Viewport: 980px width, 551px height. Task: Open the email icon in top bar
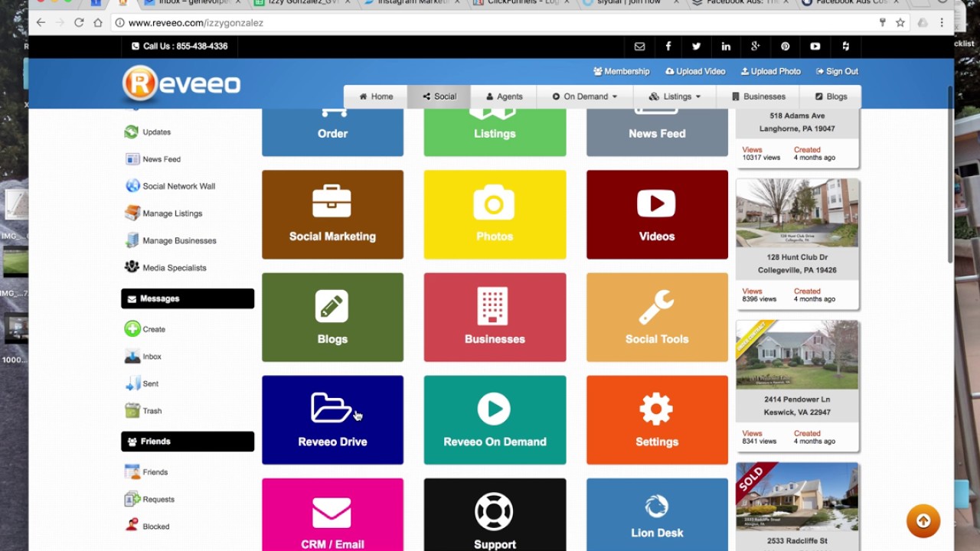pyautogui.click(x=639, y=47)
